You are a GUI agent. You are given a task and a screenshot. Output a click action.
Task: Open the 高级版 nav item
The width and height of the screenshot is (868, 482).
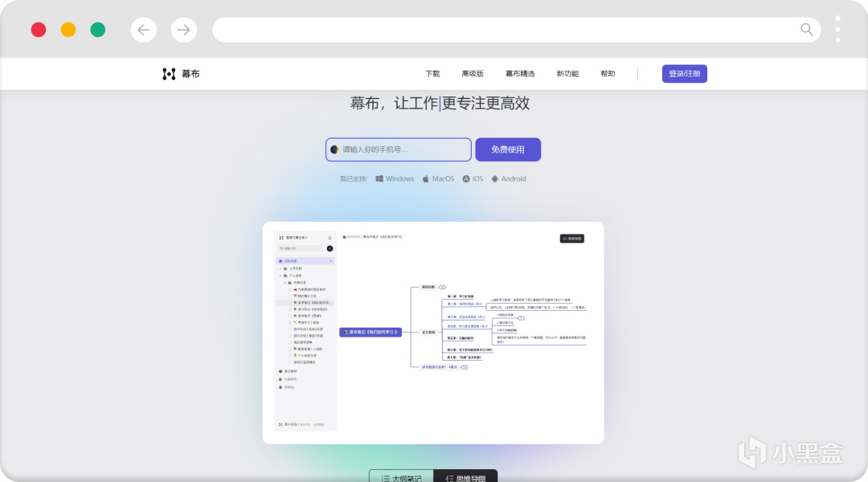pos(473,74)
